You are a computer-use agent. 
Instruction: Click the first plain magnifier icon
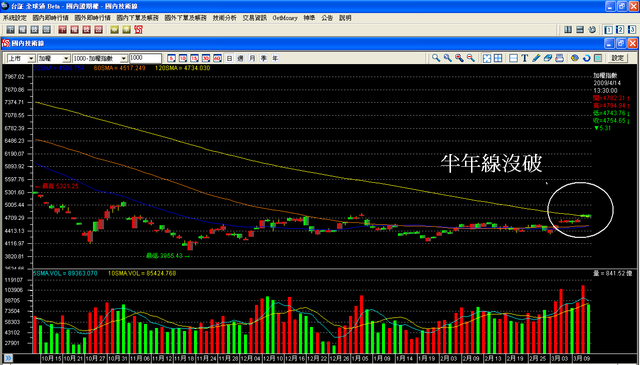(436, 58)
